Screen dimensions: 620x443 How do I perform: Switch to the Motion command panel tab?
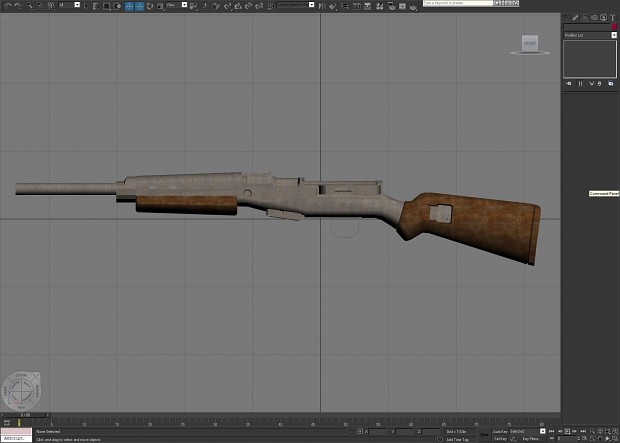[594, 17]
